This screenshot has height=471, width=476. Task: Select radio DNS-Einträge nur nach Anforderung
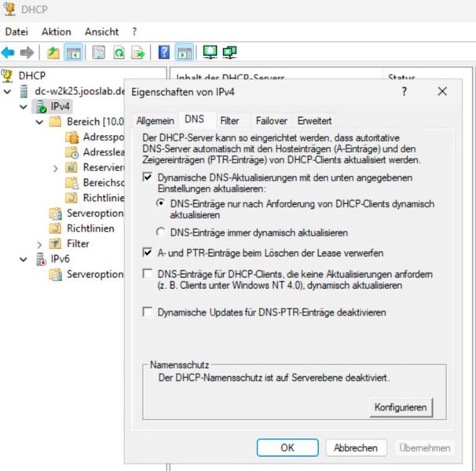coord(160,203)
